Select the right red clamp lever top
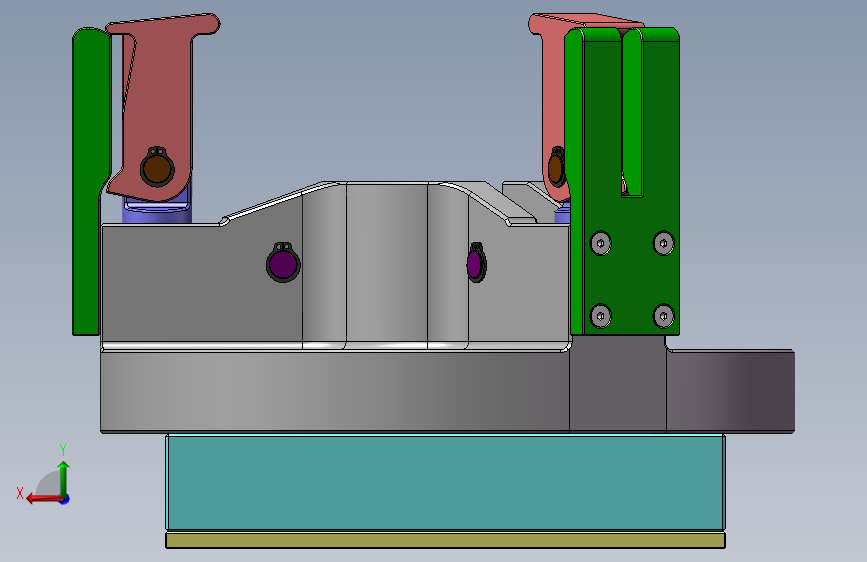 [x=586, y=21]
